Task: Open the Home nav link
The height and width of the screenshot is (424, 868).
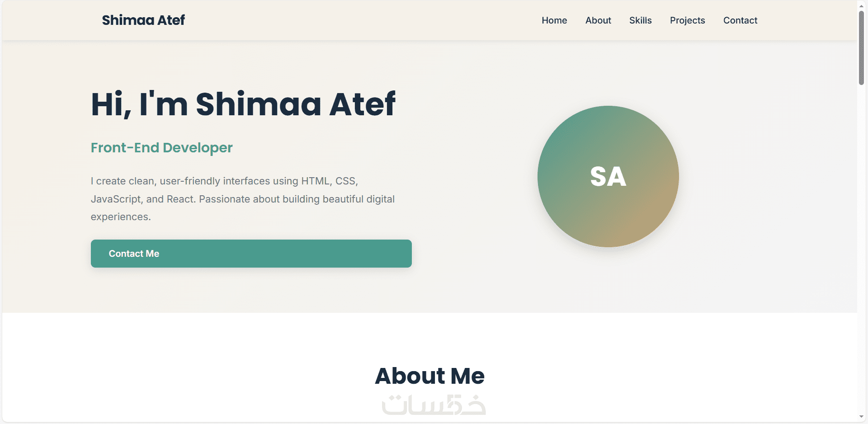Action: pos(554,20)
